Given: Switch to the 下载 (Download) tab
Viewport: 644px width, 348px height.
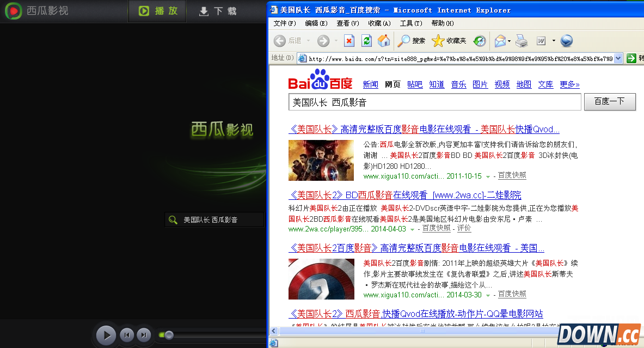Looking at the screenshot, I should 218,11.
